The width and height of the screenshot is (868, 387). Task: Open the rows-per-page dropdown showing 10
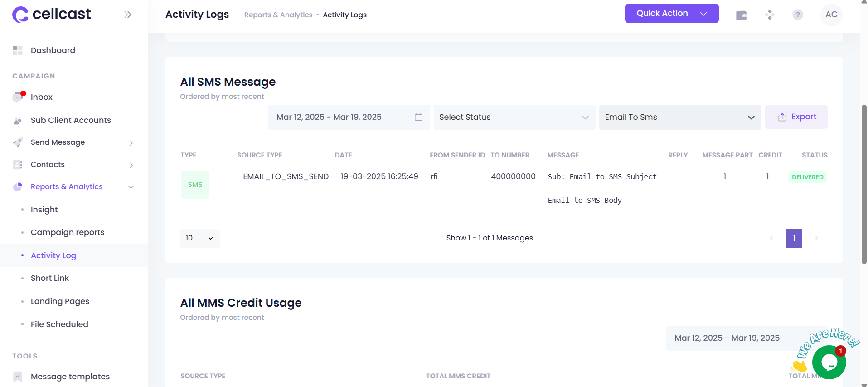200,238
